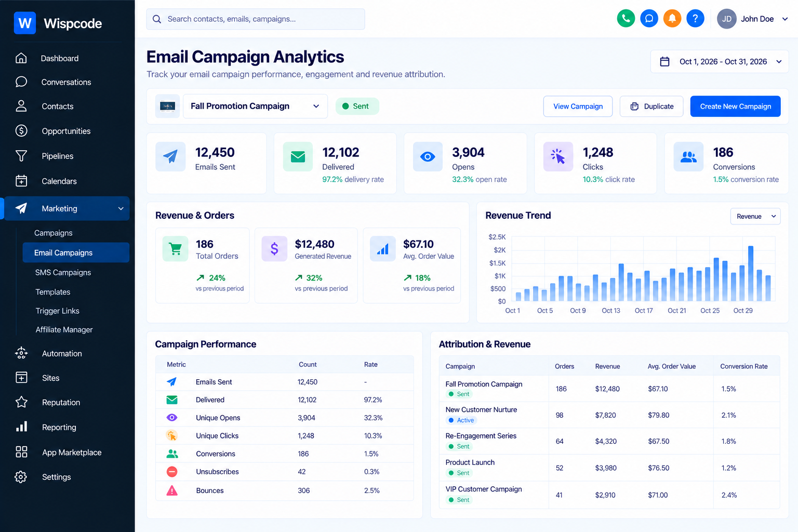The image size is (798, 532).
Task: Open Trigger Links submenu item
Action: tap(57, 311)
